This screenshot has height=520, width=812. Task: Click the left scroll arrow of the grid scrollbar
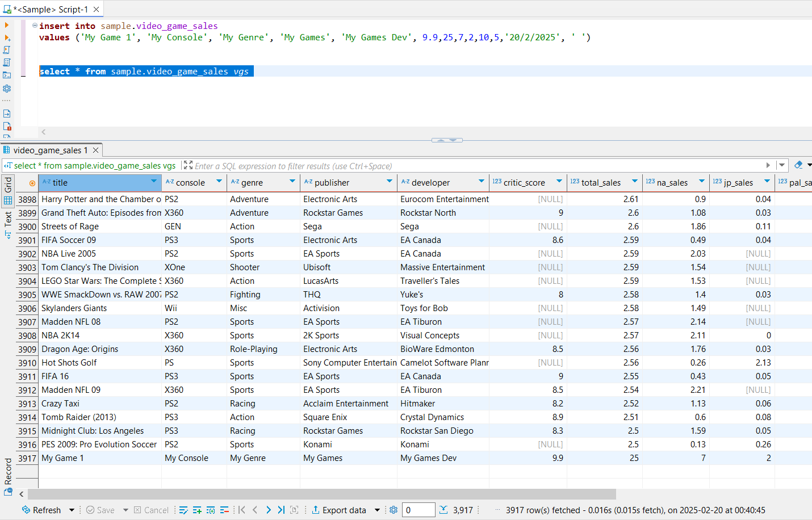[x=21, y=494]
